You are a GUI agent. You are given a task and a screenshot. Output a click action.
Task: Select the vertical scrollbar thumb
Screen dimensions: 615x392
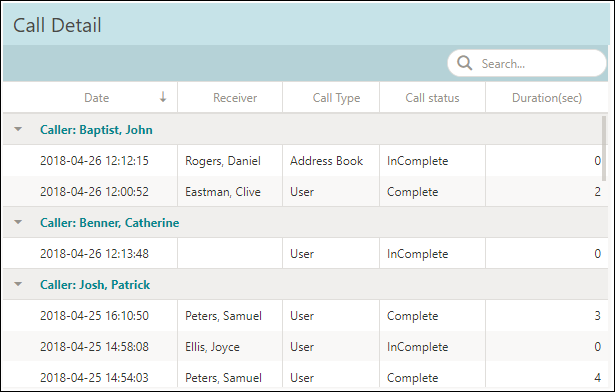(x=604, y=148)
